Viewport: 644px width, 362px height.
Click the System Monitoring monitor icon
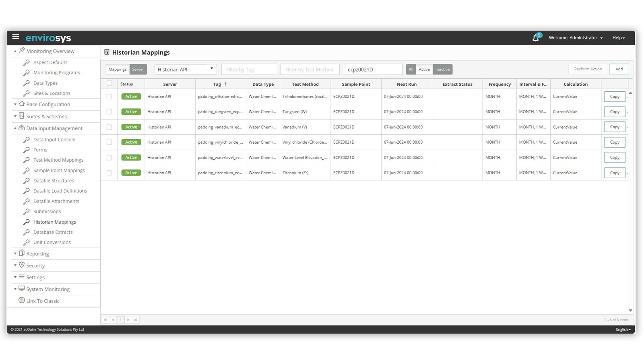click(22, 289)
